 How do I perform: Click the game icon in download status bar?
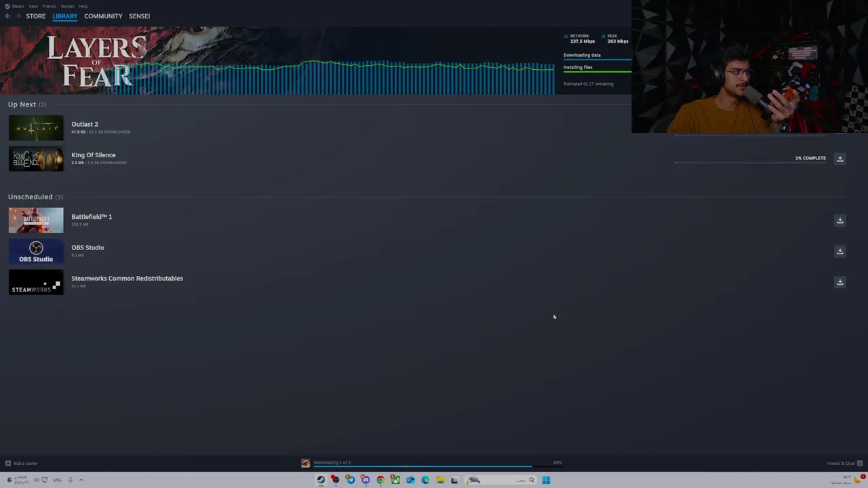(x=305, y=463)
